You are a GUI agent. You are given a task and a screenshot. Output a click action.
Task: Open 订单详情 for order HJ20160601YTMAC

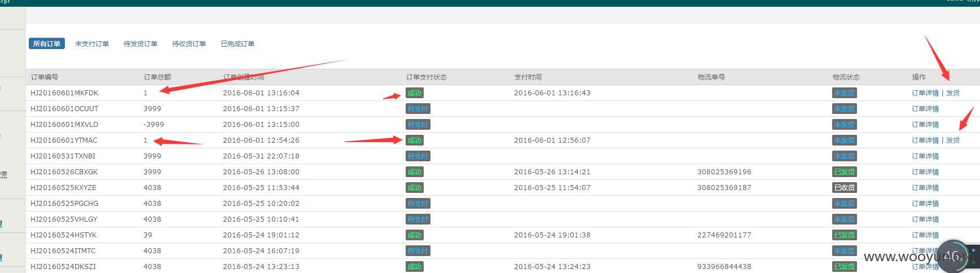[x=925, y=140]
